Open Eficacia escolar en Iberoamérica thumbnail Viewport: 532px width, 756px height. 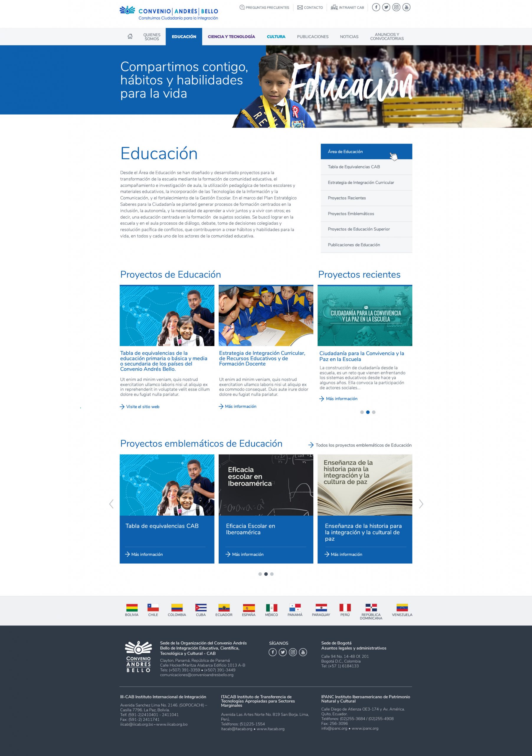266,485
